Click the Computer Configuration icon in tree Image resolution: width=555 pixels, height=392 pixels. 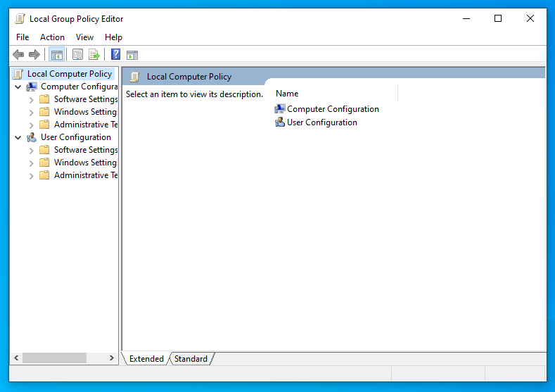point(32,87)
